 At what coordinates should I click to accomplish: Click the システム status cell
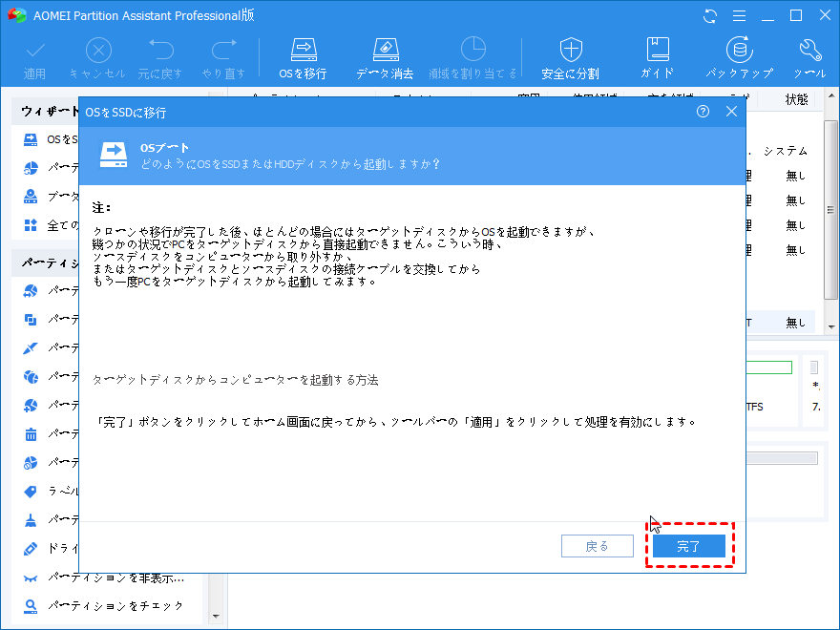click(x=786, y=152)
